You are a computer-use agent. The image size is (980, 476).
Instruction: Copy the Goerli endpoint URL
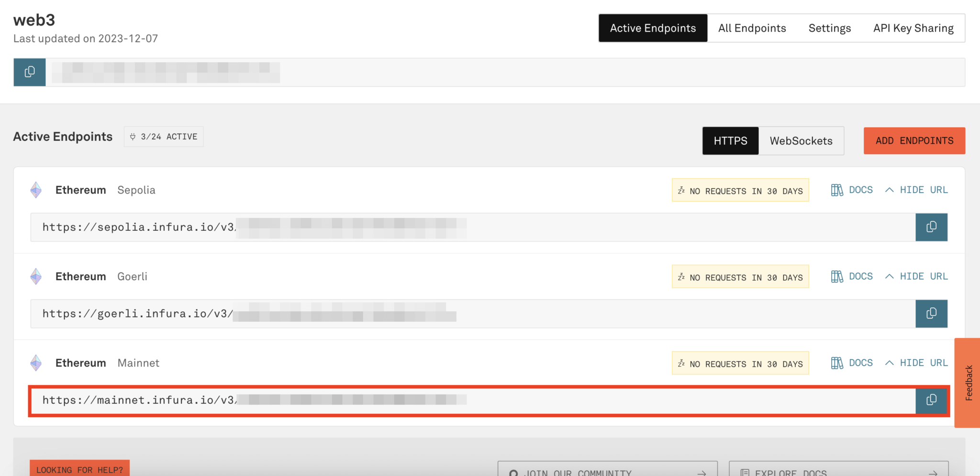[931, 314]
